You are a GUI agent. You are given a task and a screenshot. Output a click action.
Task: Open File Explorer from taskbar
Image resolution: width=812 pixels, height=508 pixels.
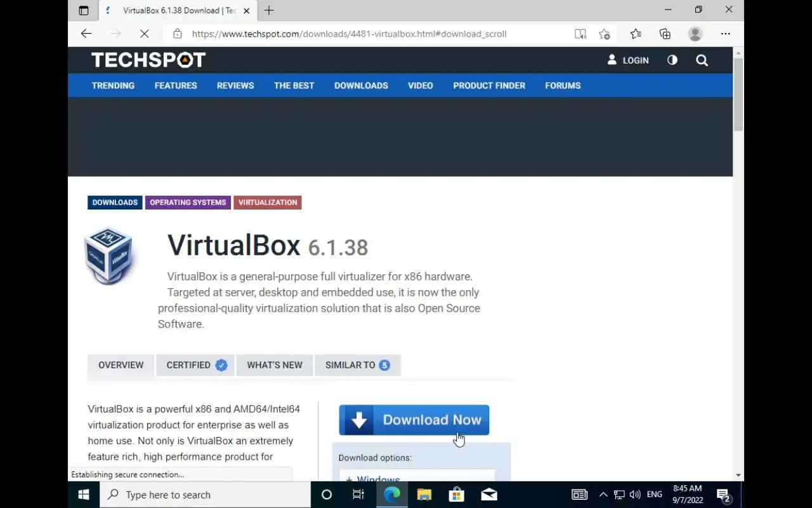(x=424, y=495)
